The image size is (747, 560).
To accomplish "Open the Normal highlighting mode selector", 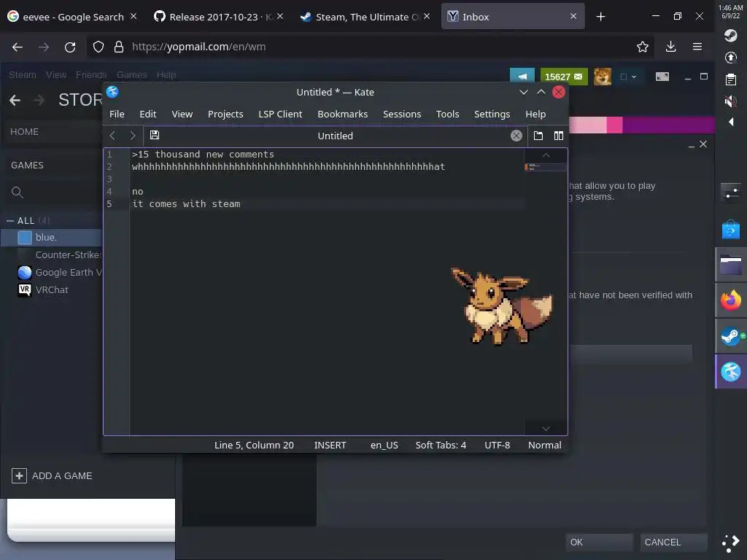I will [x=544, y=446].
